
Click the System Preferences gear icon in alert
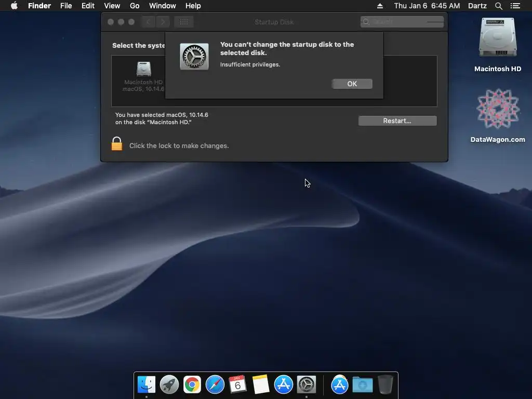[x=194, y=56]
